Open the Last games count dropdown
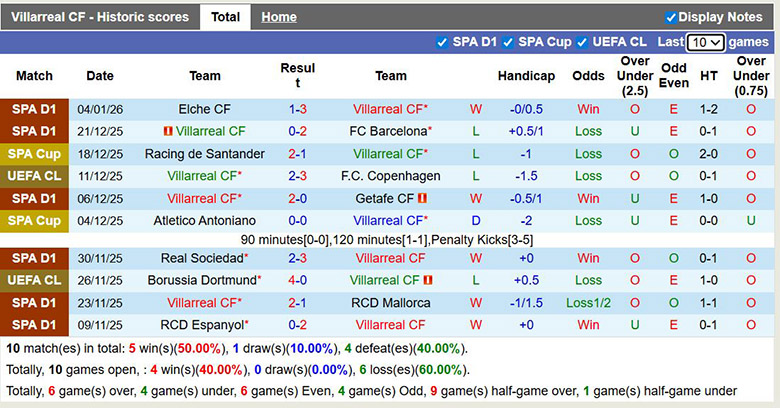Viewport: 780px width, 408px height. point(705,42)
